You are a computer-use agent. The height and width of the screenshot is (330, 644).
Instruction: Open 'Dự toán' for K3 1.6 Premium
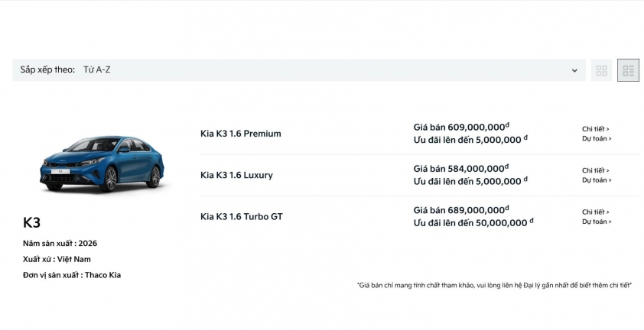(597, 139)
